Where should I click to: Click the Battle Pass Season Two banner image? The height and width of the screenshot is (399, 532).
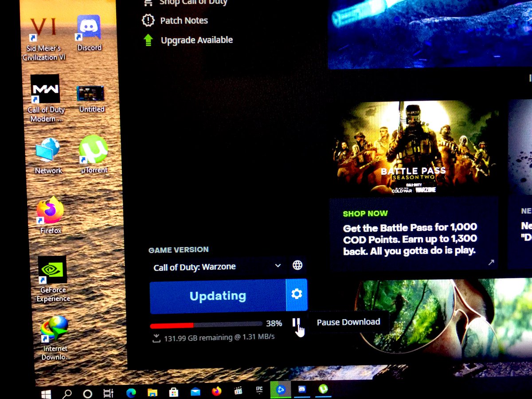pyautogui.click(x=415, y=149)
